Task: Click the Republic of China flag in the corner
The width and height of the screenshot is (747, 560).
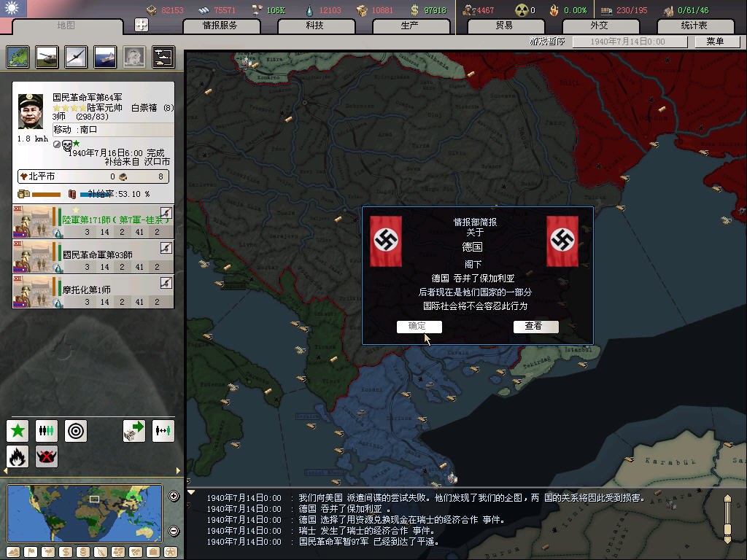Action: click(x=13, y=9)
